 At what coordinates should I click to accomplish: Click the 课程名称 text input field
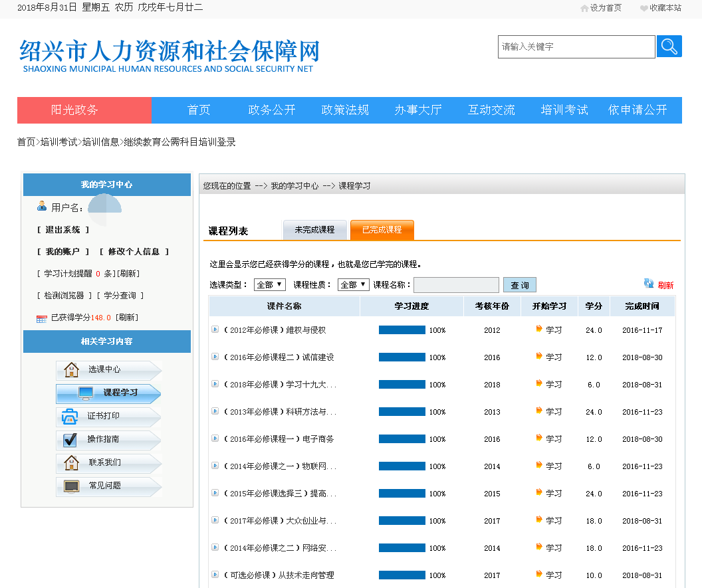tap(456, 285)
